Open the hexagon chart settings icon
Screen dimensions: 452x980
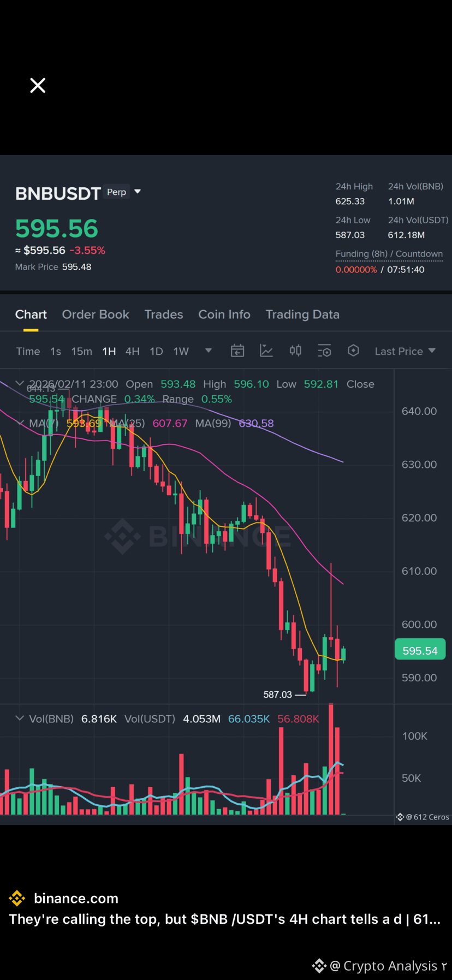353,351
